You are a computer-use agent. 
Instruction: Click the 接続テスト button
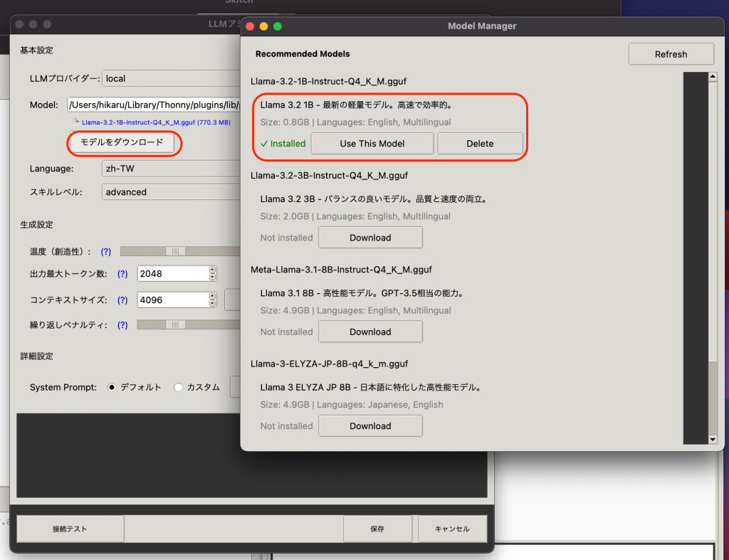pos(70,529)
